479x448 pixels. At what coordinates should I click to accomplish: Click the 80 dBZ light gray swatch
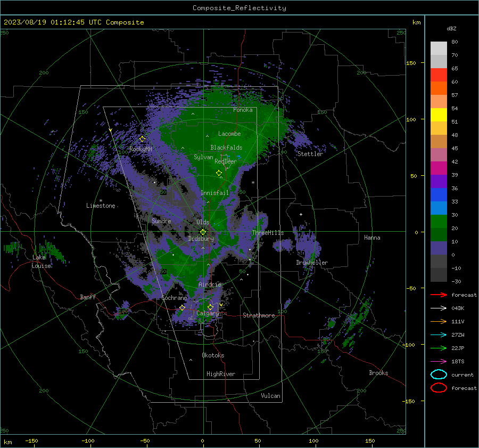click(439, 48)
